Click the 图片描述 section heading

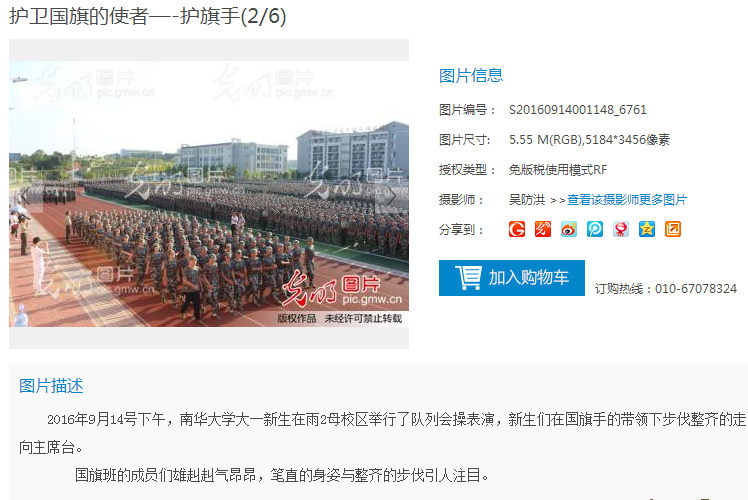click(x=51, y=385)
